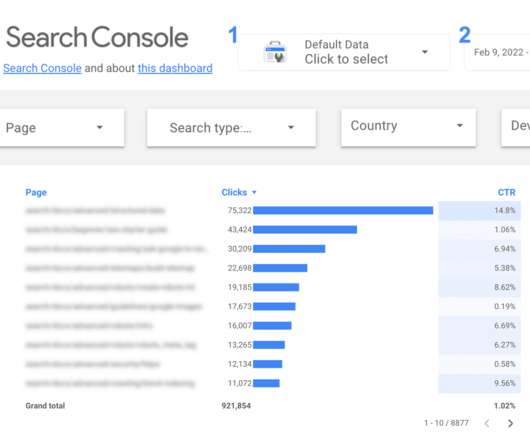Click the Grand total row label

pyautogui.click(x=45, y=406)
